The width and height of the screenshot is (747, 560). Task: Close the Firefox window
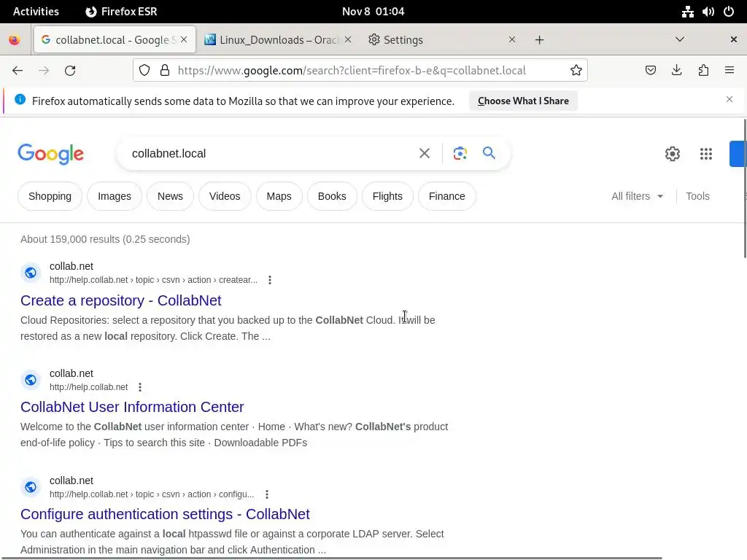point(734,39)
